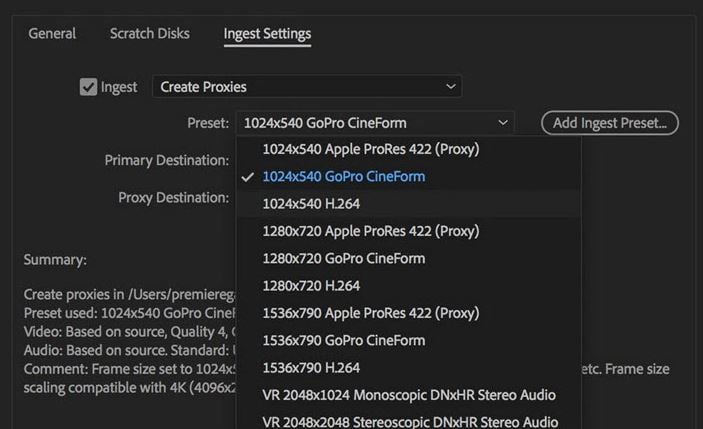This screenshot has width=703, height=429.
Task: Click the Create Proxies dropdown chevron
Action: [451, 86]
